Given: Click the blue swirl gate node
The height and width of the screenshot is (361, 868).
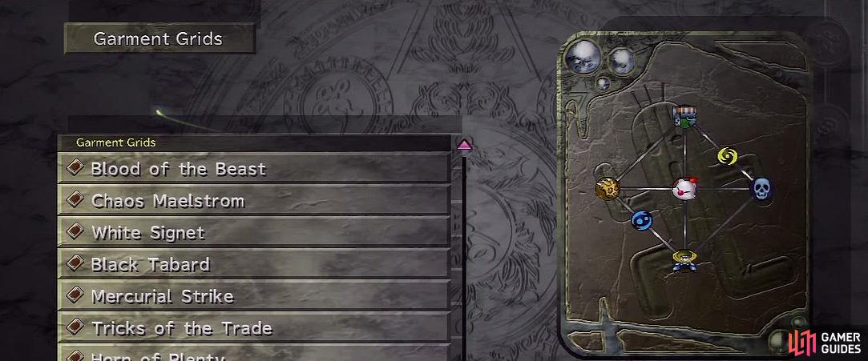Looking at the screenshot, I should click(x=642, y=220).
